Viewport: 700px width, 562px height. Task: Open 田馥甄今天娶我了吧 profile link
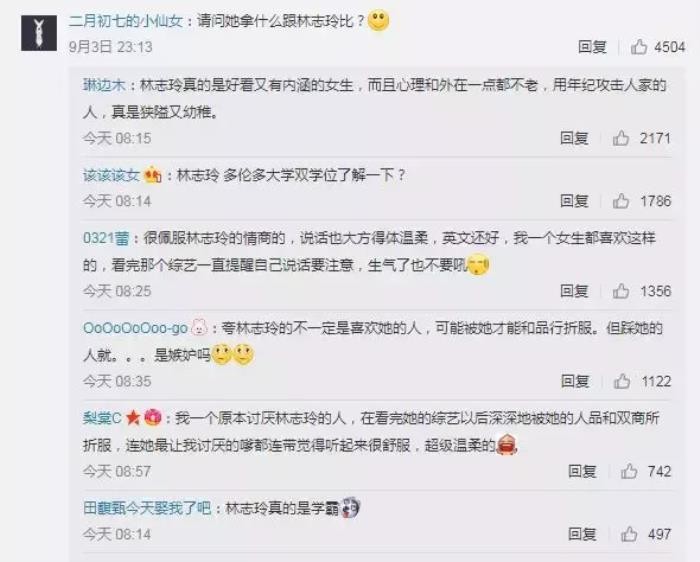tap(147, 508)
